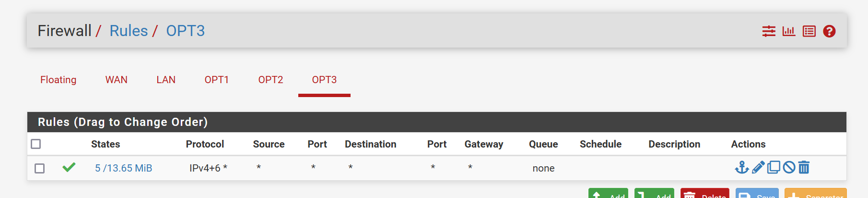
Task: Edit the rule with the pencil icon
Action: (x=758, y=167)
